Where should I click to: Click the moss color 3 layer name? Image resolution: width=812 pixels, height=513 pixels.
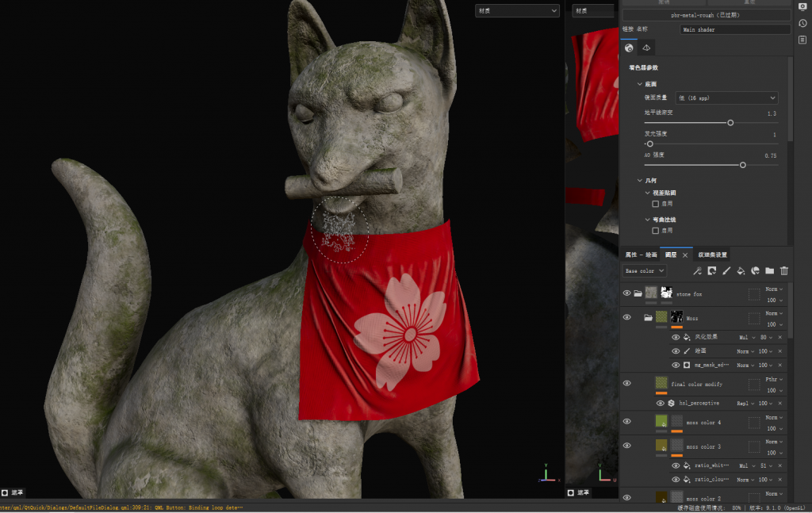tap(703, 446)
